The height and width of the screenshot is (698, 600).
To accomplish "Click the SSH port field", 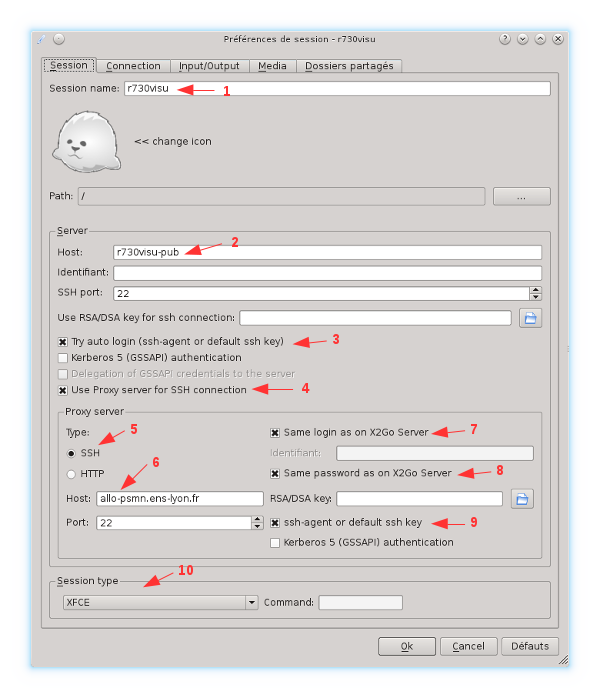I will pos(321,294).
